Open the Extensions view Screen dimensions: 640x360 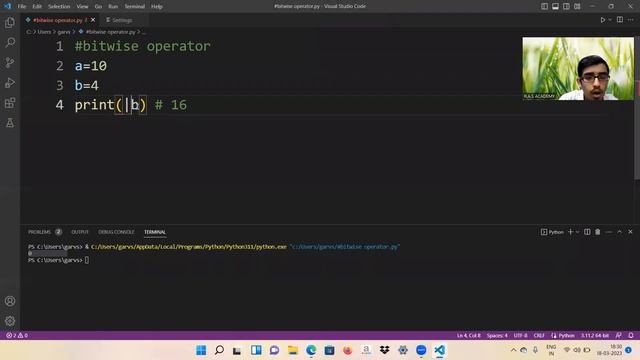click(x=10, y=102)
